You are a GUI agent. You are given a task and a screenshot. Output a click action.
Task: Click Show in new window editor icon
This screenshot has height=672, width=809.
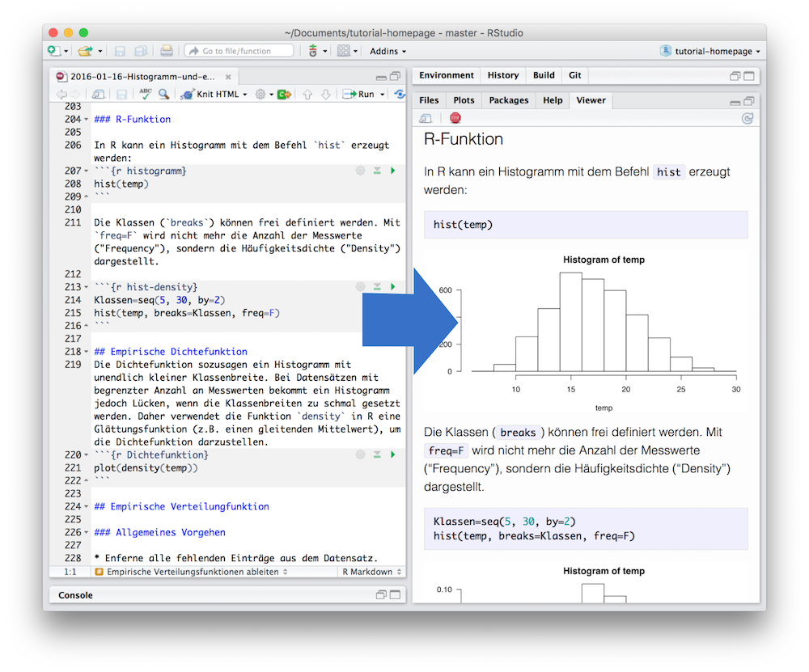(x=98, y=94)
